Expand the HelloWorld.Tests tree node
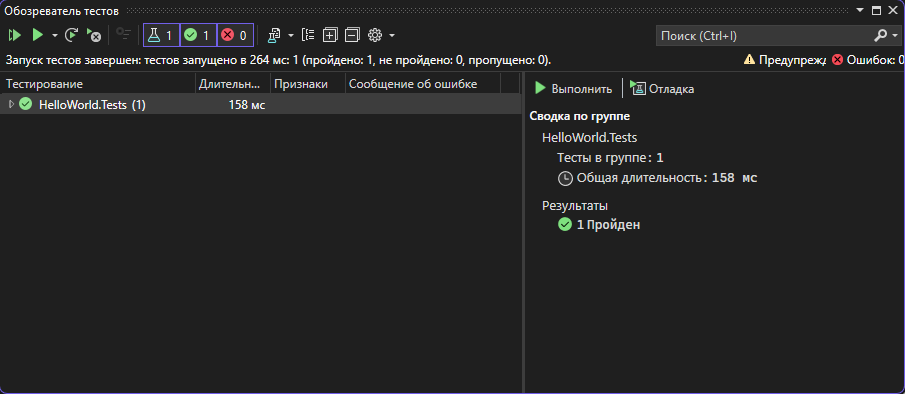Image resolution: width=905 pixels, height=394 pixels. pos(11,104)
